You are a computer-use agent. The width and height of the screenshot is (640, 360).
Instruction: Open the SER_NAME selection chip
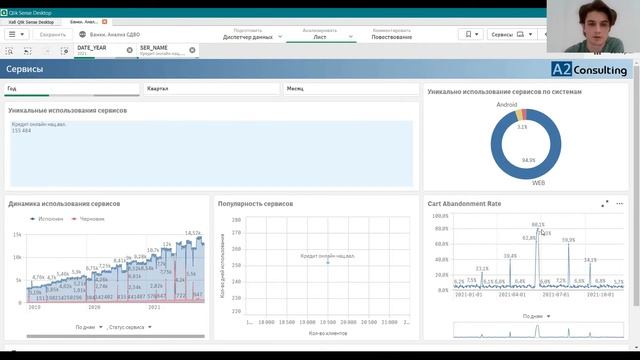[x=162, y=50]
